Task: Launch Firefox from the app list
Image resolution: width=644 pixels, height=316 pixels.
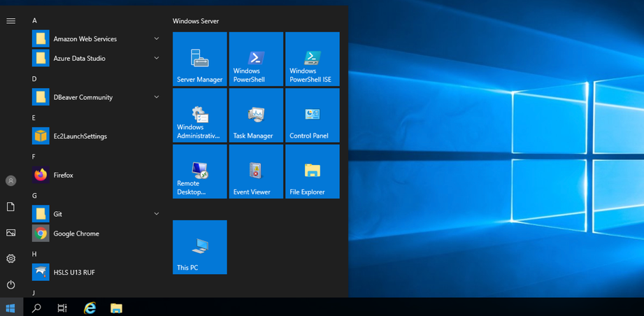Action: [63, 175]
